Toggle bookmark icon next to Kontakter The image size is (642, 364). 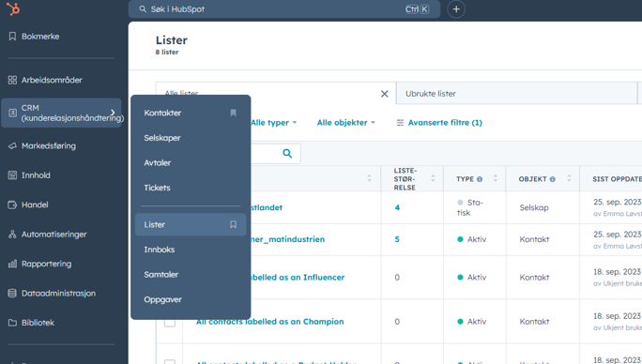tap(233, 113)
